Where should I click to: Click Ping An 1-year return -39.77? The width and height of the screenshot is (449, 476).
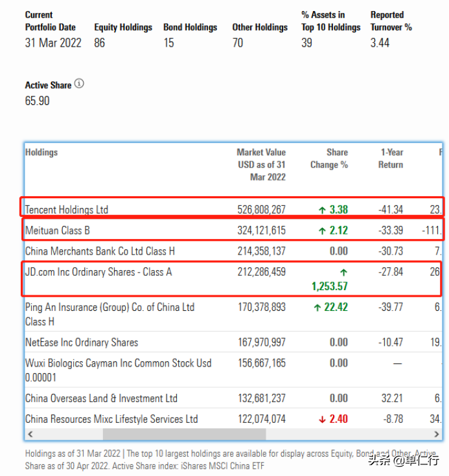391,307
